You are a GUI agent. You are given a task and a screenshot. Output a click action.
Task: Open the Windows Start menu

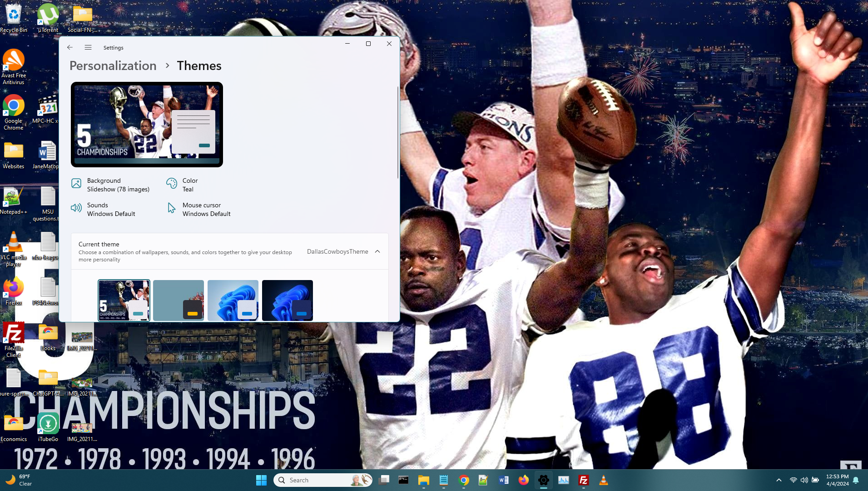point(261,480)
